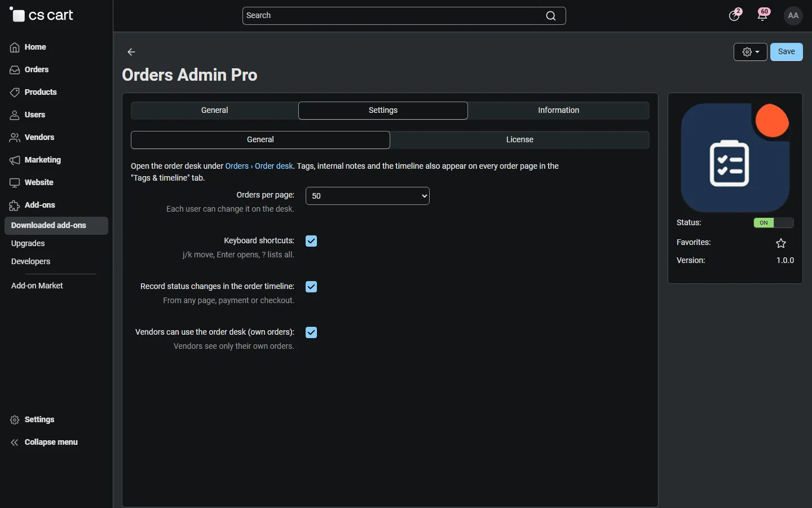Click the CS-Cart logo
The width and height of the screenshot is (812, 508).
pyautogui.click(x=42, y=15)
